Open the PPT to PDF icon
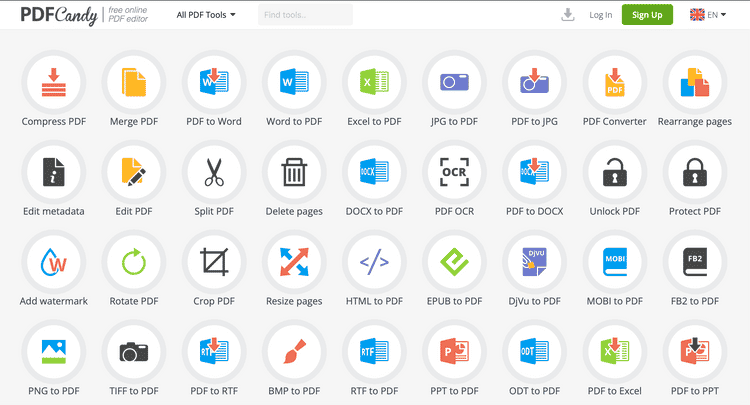 coord(454,352)
